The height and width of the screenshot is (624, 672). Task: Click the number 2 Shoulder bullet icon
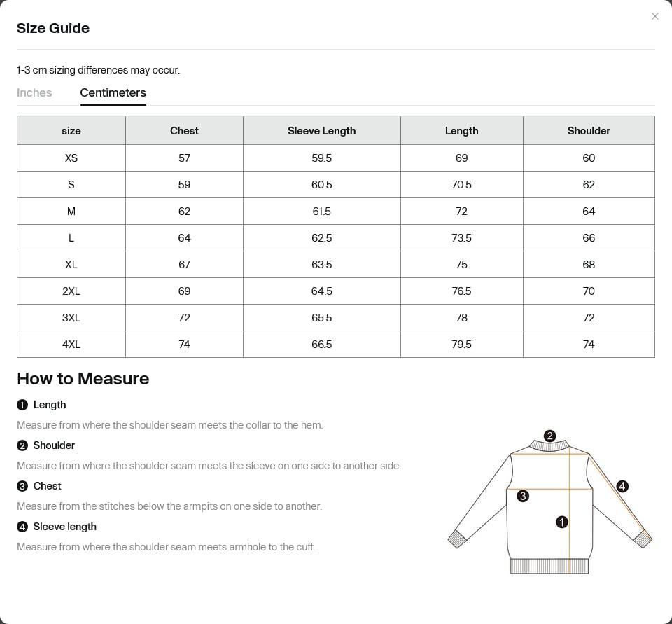pyautogui.click(x=22, y=445)
